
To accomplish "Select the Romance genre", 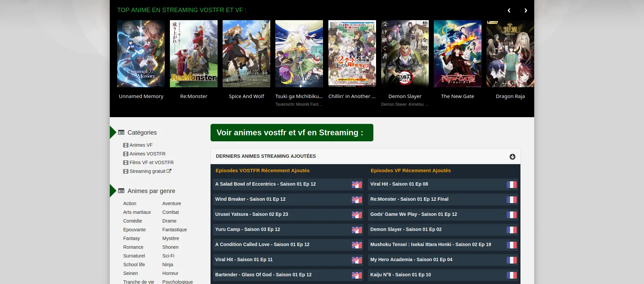I will [133, 247].
